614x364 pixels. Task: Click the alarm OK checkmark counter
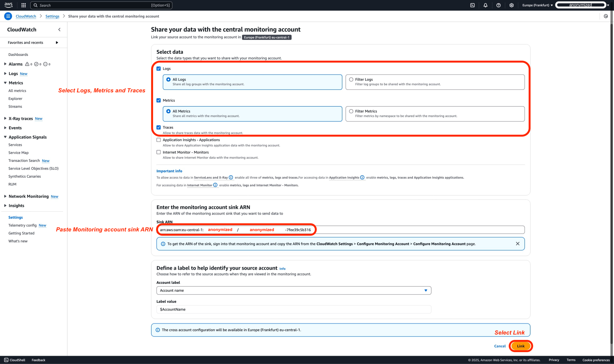tap(38, 64)
